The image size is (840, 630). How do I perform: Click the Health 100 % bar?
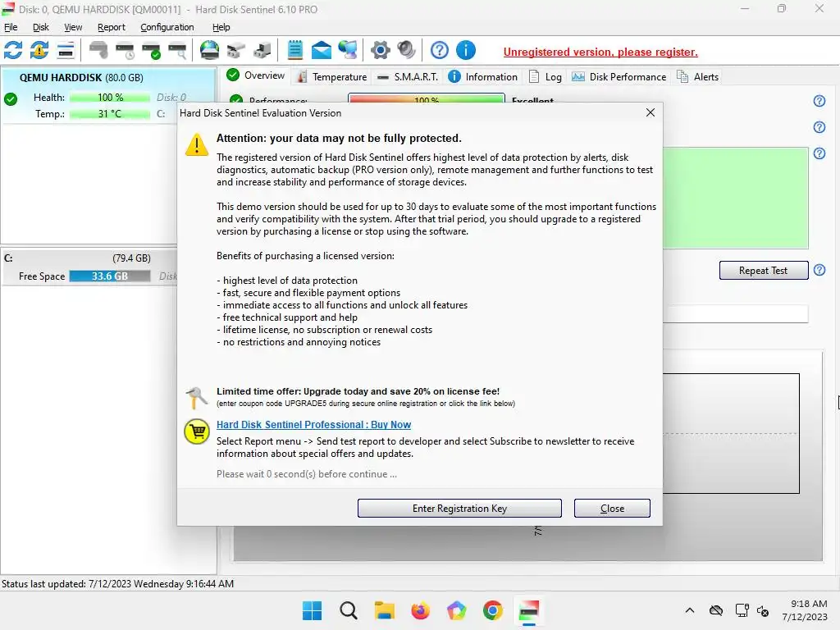[x=110, y=98]
